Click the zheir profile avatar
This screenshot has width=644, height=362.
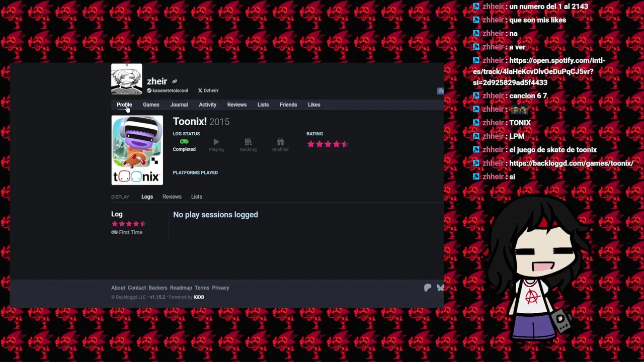tap(126, 79)
